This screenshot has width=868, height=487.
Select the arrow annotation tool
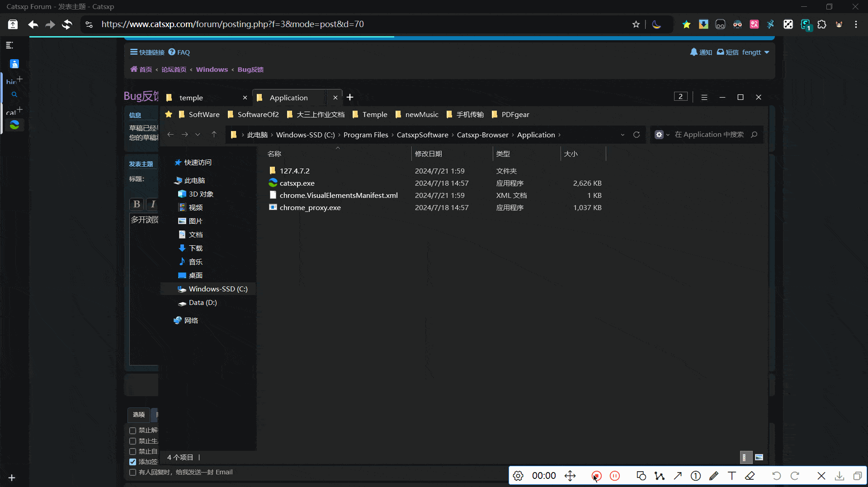(x=678, y=476)
